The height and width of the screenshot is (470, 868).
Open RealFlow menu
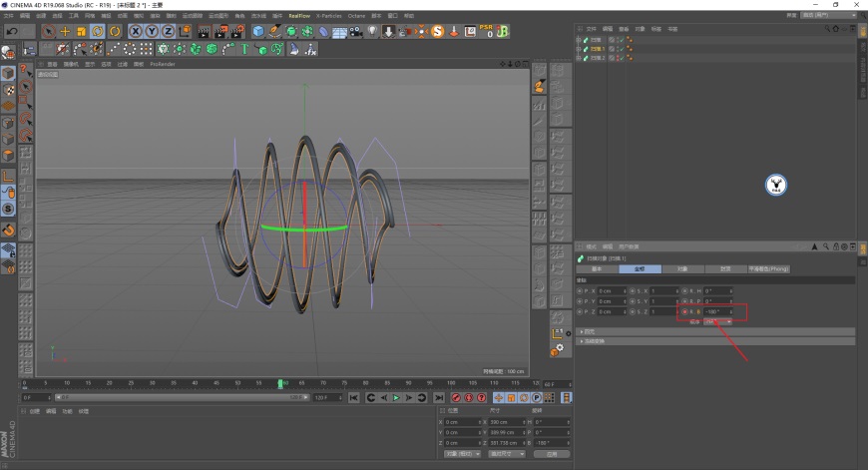coord(299,16)
